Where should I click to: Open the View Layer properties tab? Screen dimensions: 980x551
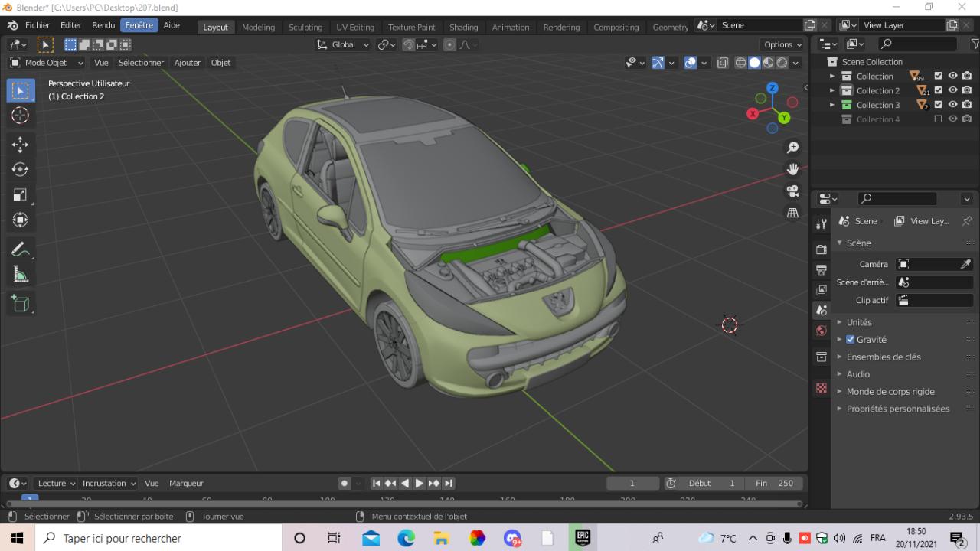click(822, 290)
